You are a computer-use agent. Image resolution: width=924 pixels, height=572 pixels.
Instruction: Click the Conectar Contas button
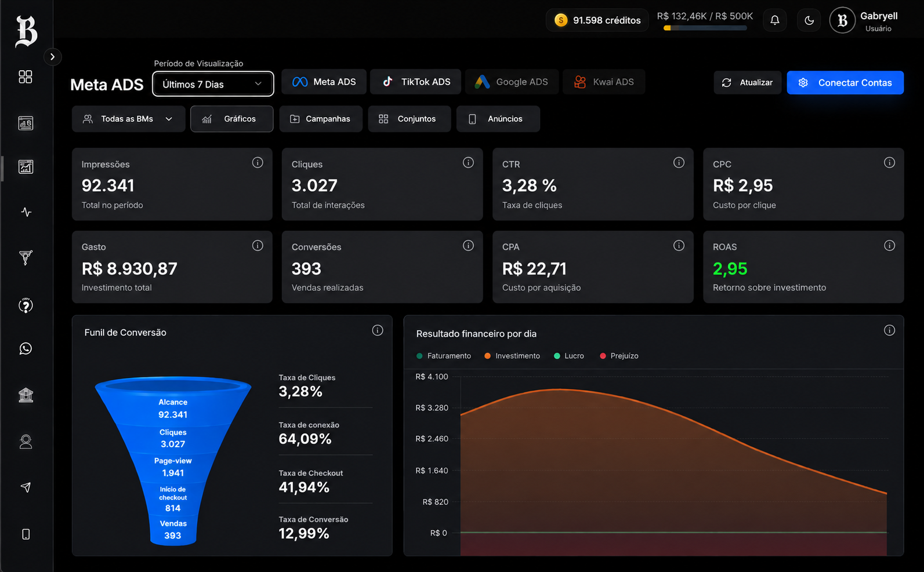(x=845, y=82)
